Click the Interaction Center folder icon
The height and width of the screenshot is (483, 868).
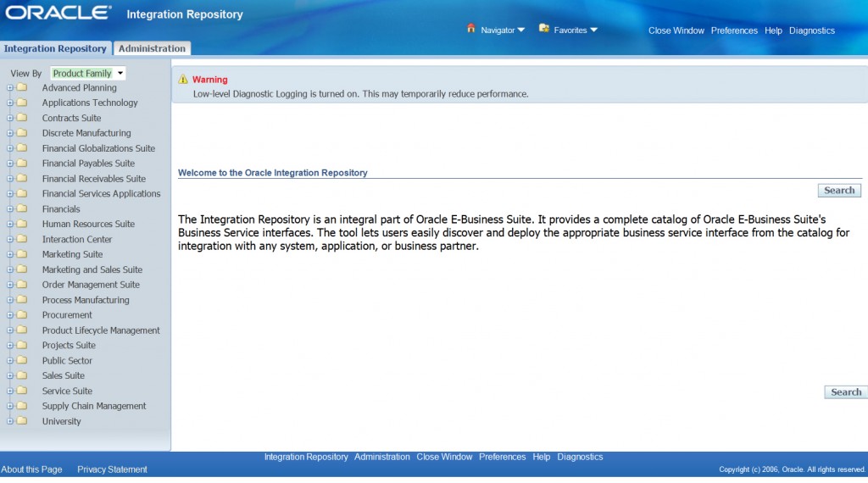tap(21, 239)
